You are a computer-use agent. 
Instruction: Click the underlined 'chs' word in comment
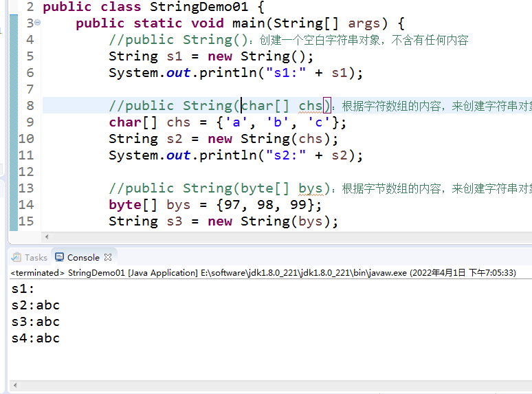pyautogui.click(x=310, y=105)
